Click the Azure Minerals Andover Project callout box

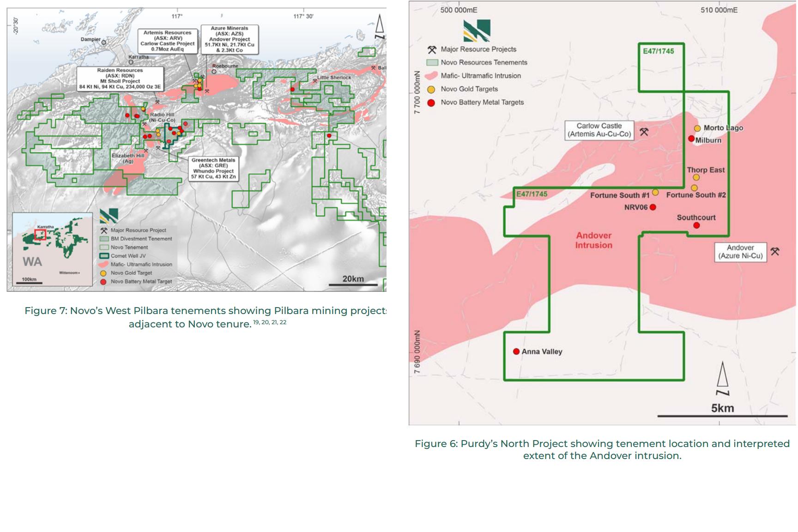(x=230, y=39)
